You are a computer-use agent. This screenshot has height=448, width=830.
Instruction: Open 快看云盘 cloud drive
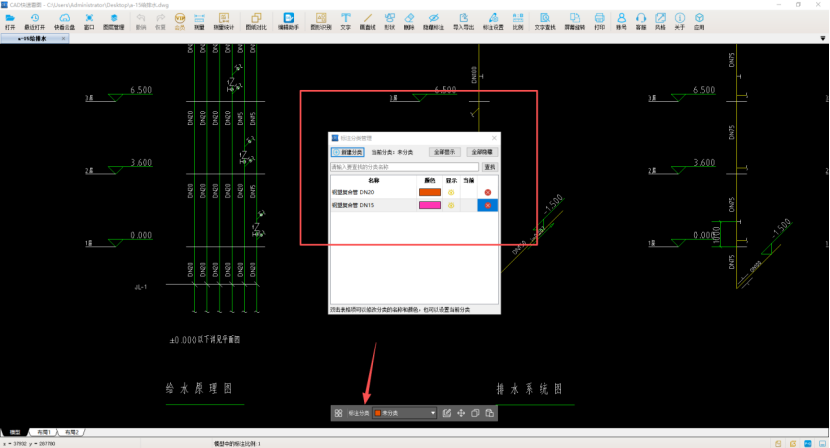click(x=64, y=20)
